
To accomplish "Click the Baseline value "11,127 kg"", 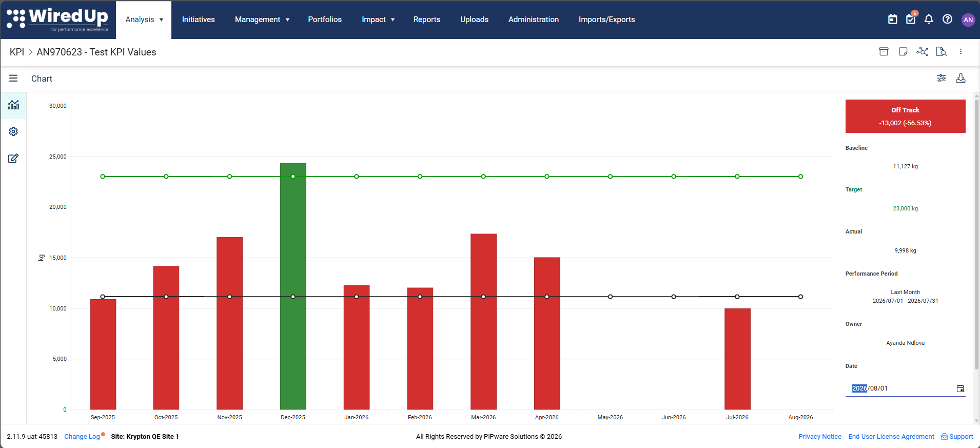I will click(x=906, y=166).
